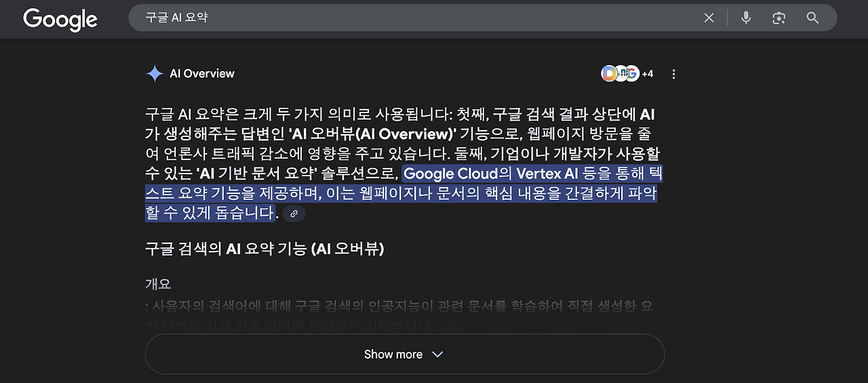Click the Show more chevron arrow
Screen dimensions: 868x383
pyautogui.click(x=437, y=355)
